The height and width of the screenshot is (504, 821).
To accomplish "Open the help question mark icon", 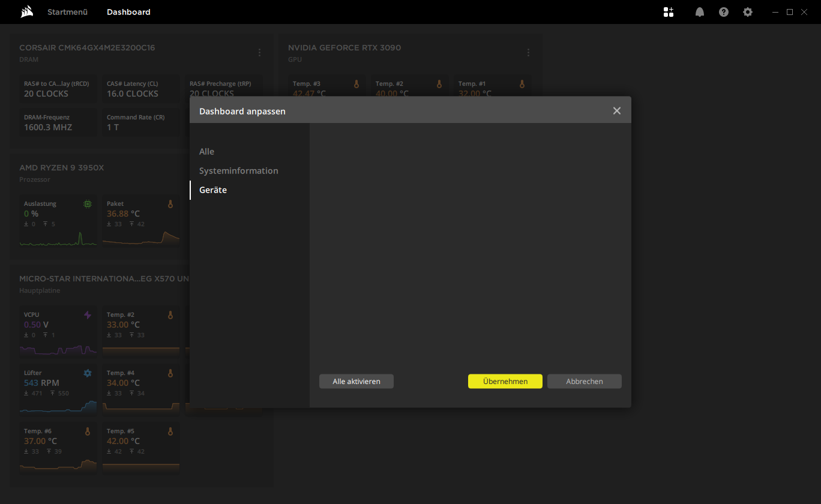I will click(x=724, y=12).
